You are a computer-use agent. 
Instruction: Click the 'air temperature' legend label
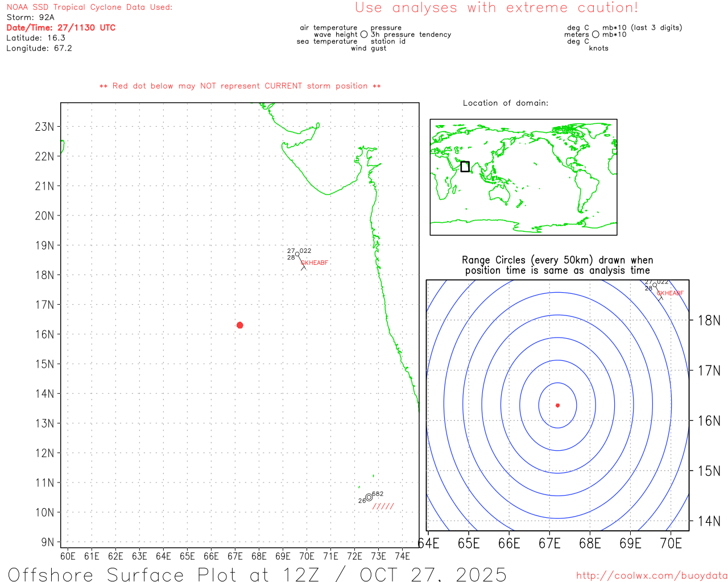point(329,28)
